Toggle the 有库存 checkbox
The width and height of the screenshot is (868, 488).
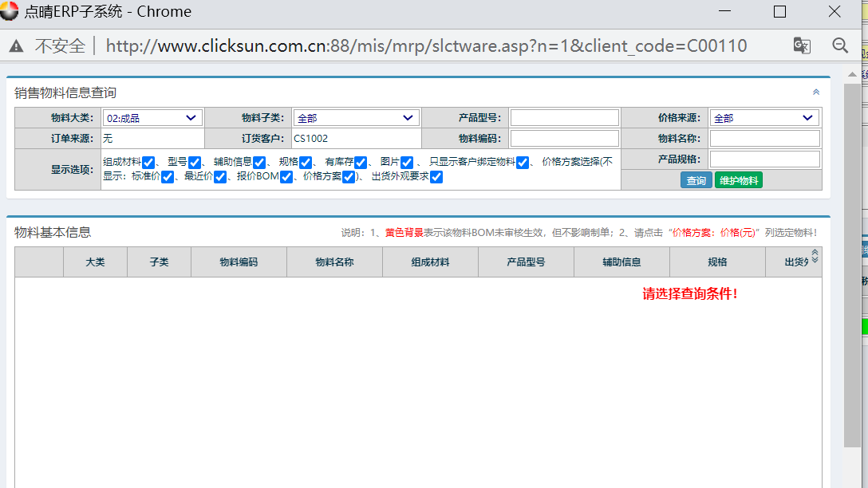[360, 163]
